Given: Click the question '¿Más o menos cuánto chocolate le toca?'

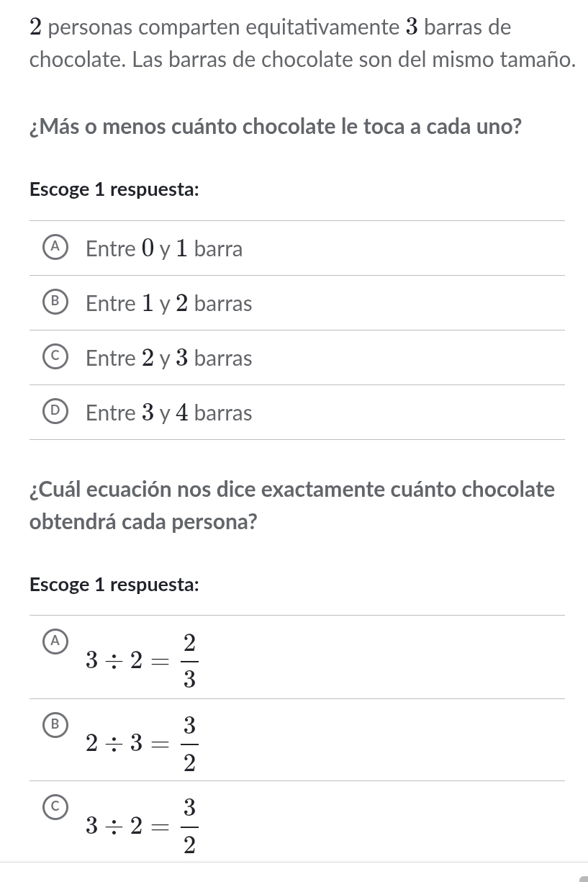Looking at the screenshot, I should (x=276, y=128).
